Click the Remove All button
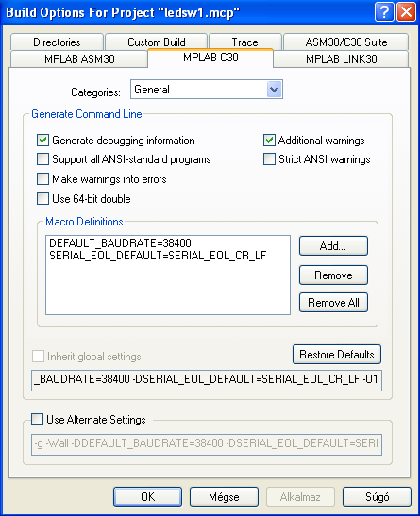The height and width of the screenshot is (516, 420). click(333, 303)
